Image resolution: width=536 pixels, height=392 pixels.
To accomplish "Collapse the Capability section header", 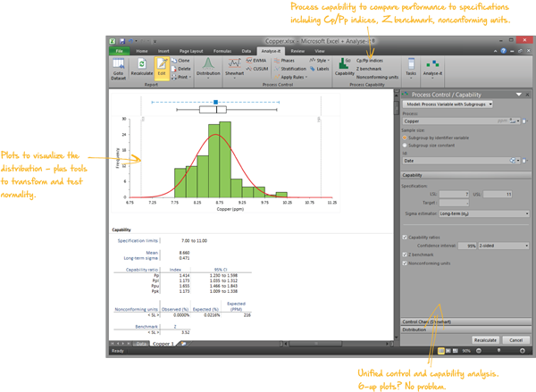I will click(465, 175).
